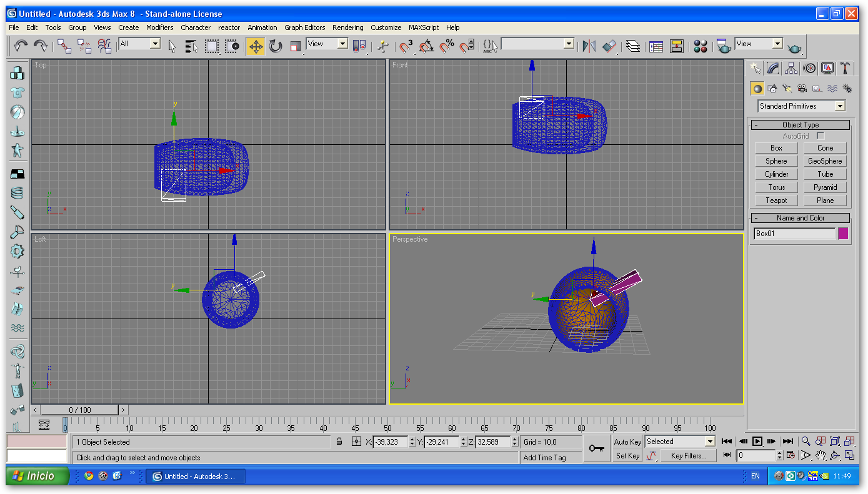Open the Rendering menu
The width and height of the screenshot is (868, 494).
pyautogui.click(x=348, y=27)
